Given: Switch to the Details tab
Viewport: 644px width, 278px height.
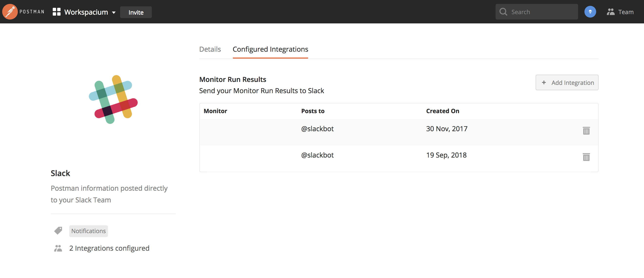Looking at the screenshot, I should [210, 49].
